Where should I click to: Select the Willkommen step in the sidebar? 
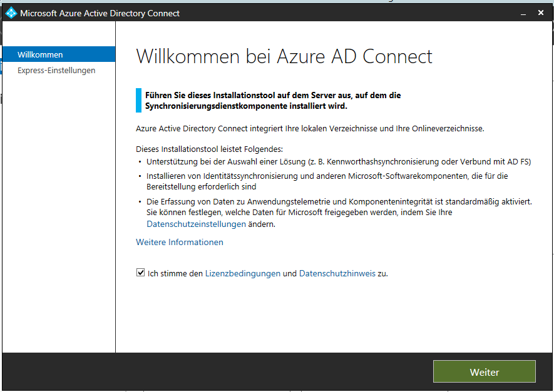59,54
